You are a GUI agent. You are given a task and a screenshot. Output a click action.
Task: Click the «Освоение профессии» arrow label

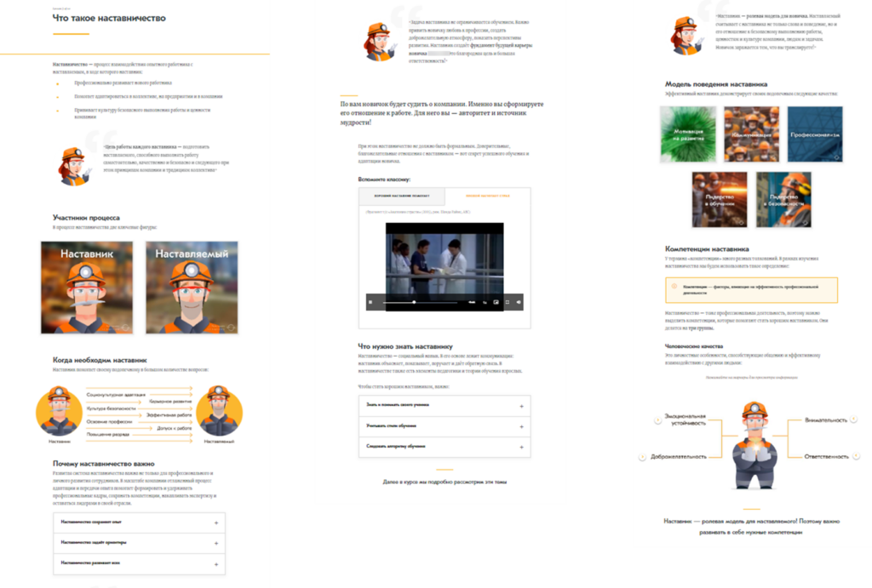109,422
